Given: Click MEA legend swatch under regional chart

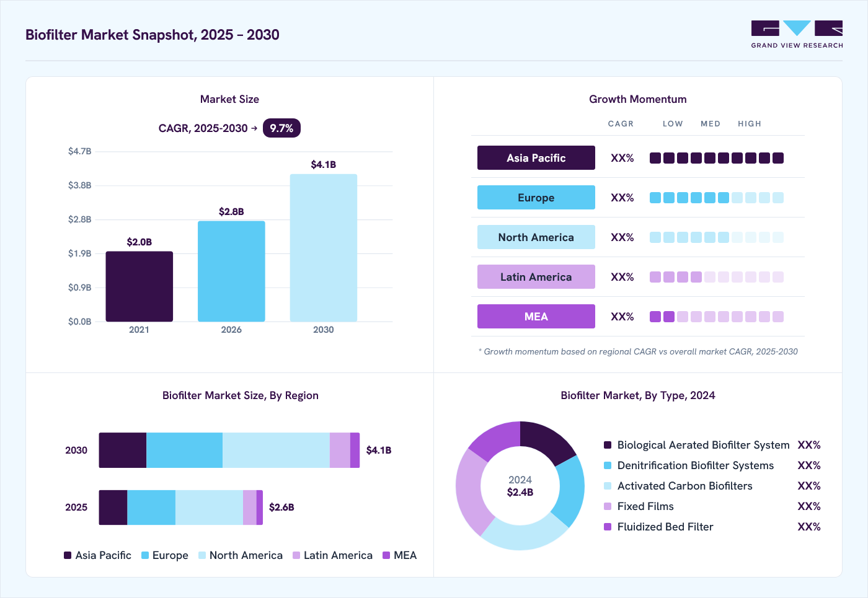Looking at the screenshot, I should tap(386, 555).
